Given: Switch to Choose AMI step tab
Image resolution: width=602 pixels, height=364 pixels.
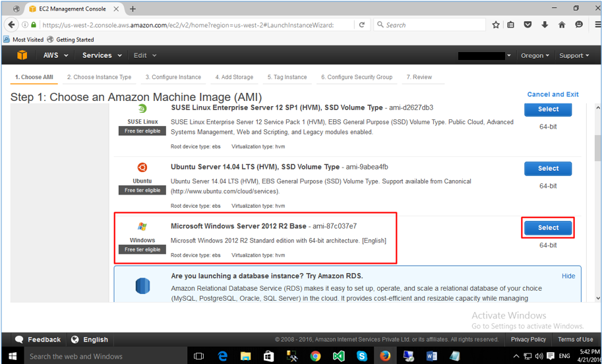Looking at the screenshot, I should click(x=34, y=77).
